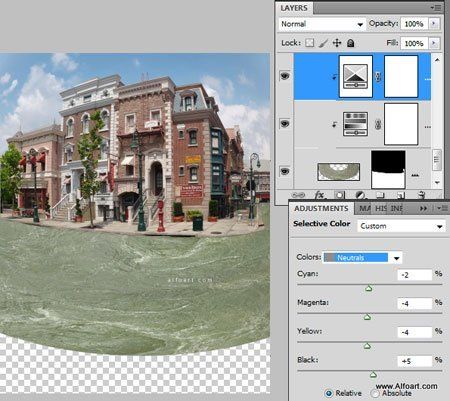Open the Colors Neutrals dropdown

(362, 258)
